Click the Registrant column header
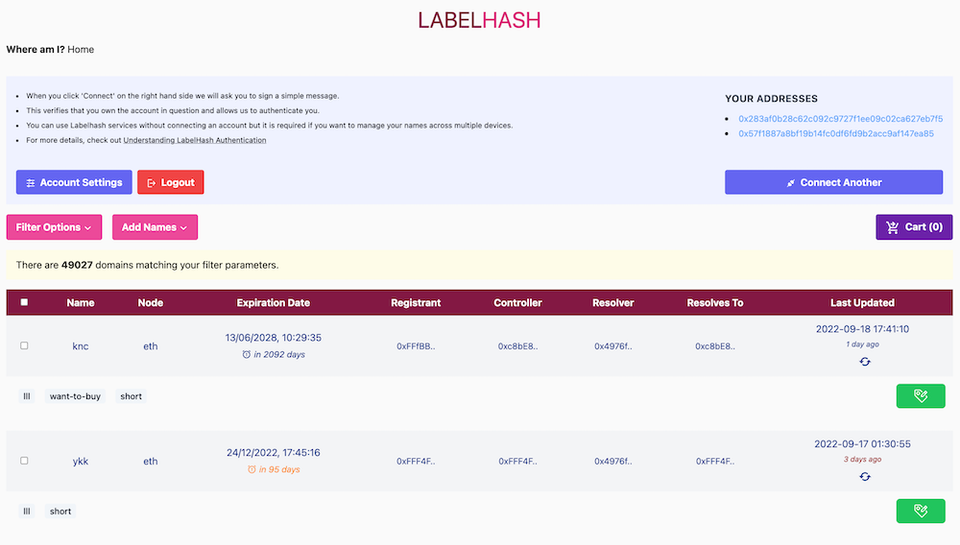This screenshot has width=960, height=545. point(416,303)
